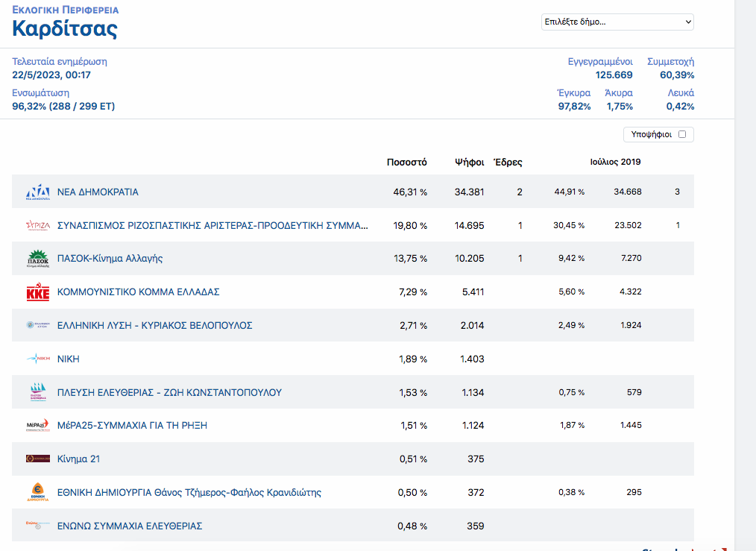756x551 pixels.
Task: Click the Καρδίτσας page title
Action: click(x=65, y=28)
